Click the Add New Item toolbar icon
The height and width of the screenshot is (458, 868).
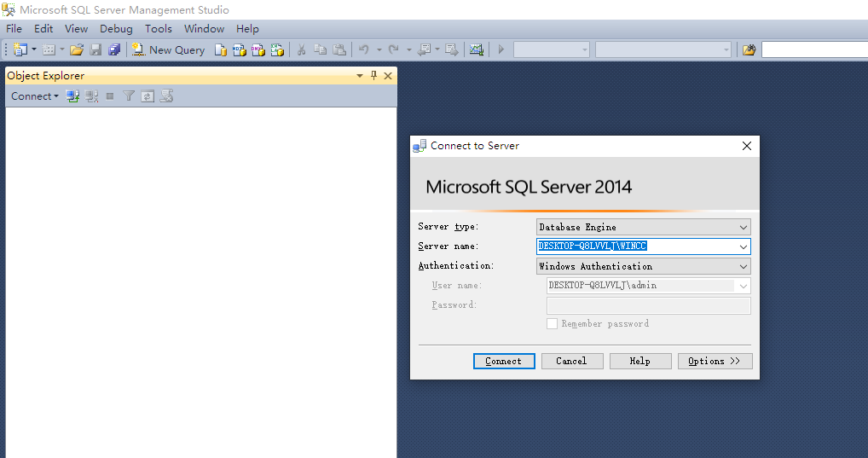[49, 49]
